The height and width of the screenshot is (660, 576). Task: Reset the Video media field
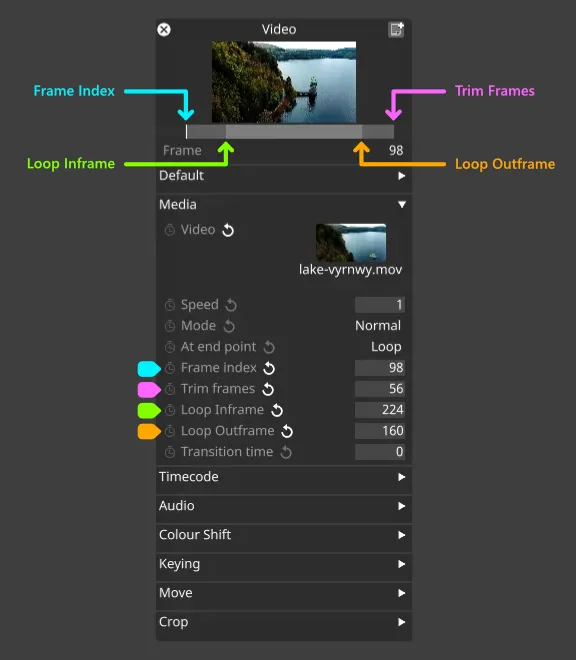228,230
